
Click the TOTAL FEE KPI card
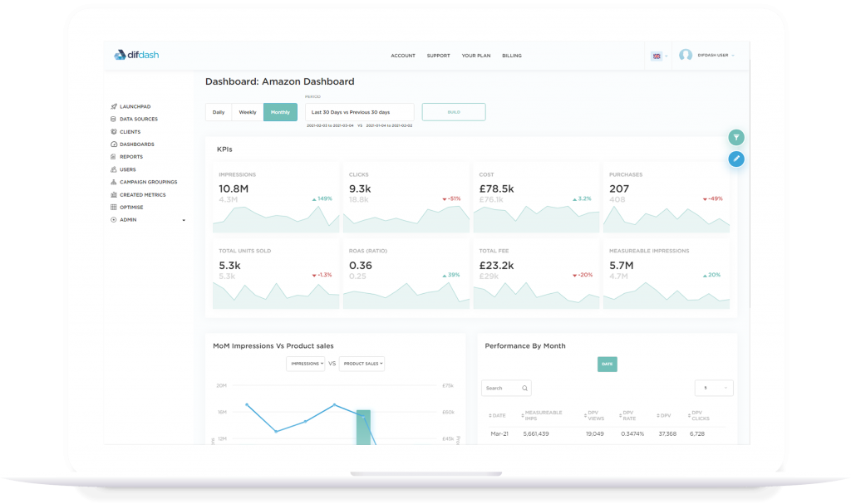(x=536, y=274)
